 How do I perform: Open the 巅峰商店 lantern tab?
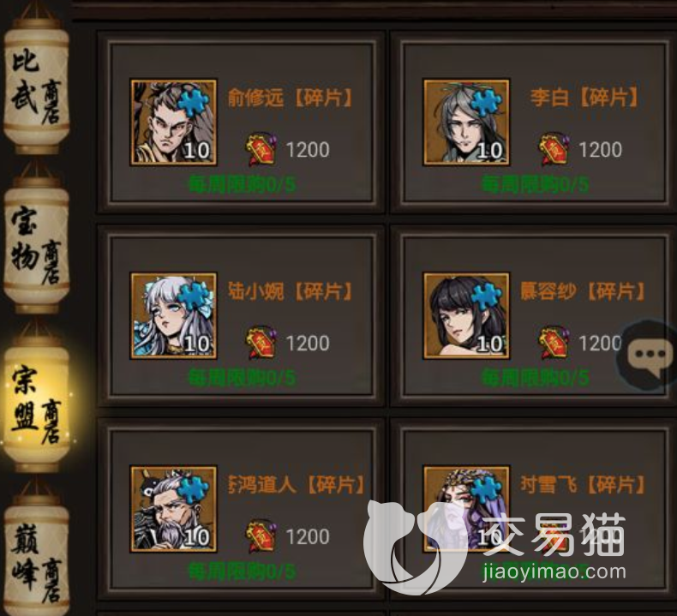pos(36,557)
